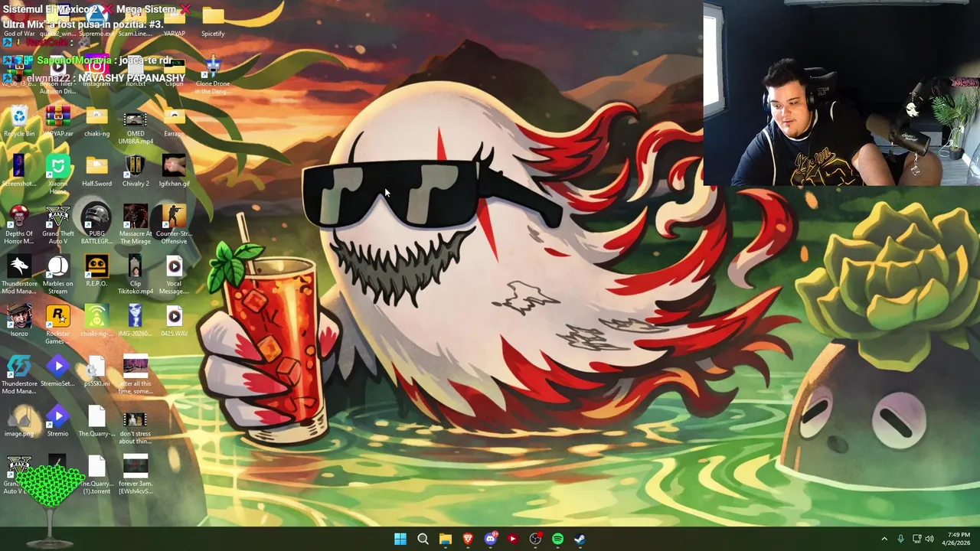The image size is (980, 551).
Task: Open the Windows Start menu
Action: click(x=400, y=539)
